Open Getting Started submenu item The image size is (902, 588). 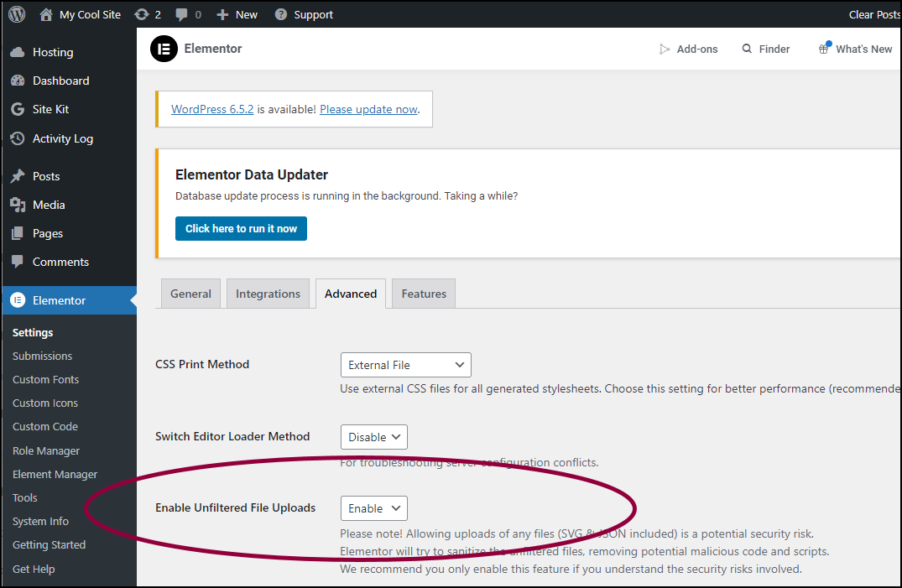(x=49, y=545)
